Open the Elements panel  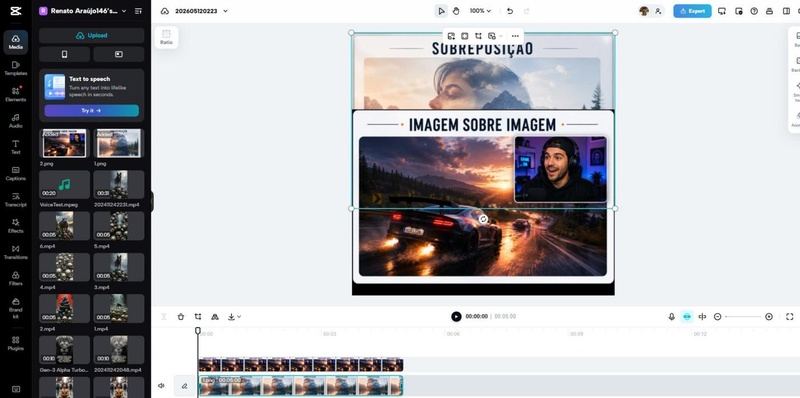click(15, 94)
